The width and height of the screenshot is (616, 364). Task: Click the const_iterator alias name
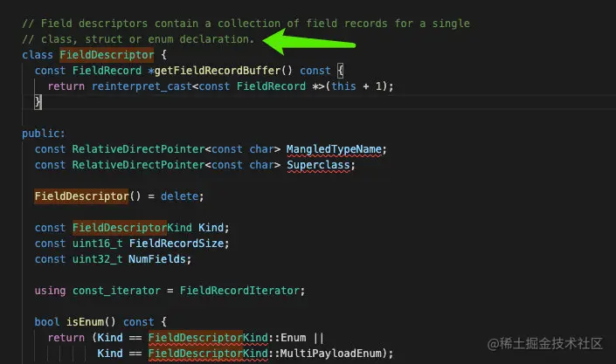(116, 291)
